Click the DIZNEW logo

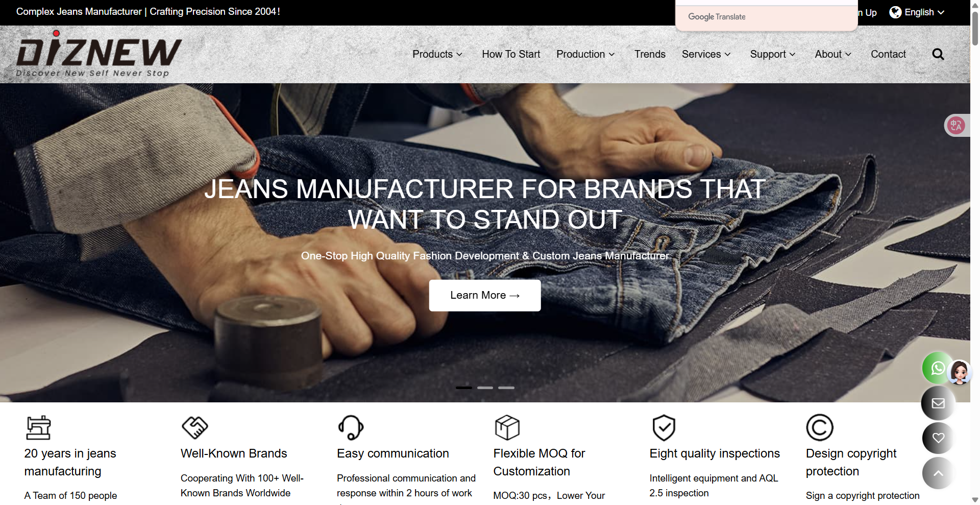pyautogui.click(x=99, y=54)
